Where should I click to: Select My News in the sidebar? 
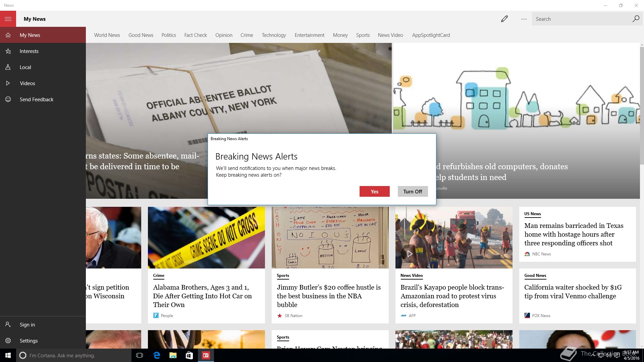click(x=43, y=35)
